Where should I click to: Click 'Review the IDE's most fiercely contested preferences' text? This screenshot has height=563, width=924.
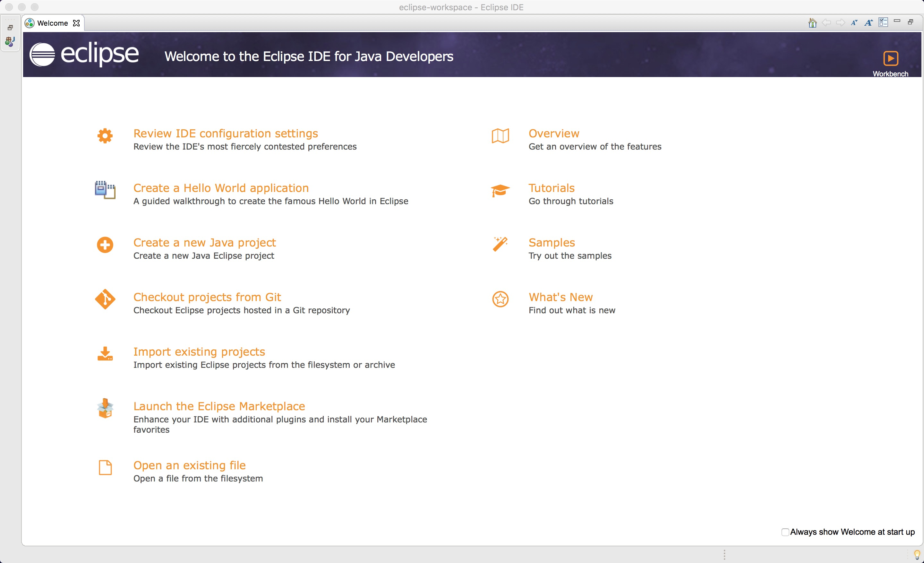click(245, 147)
